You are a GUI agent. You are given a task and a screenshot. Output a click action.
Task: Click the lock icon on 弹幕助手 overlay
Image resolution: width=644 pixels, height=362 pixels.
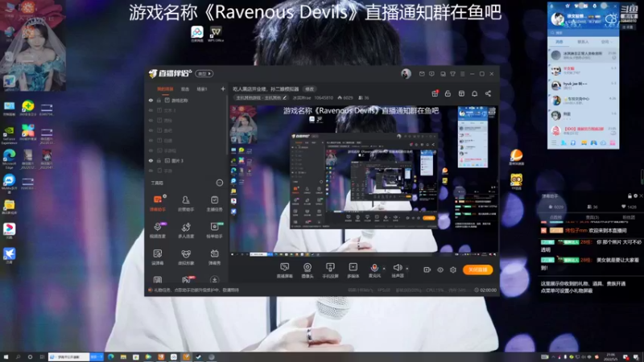(630, 196)
